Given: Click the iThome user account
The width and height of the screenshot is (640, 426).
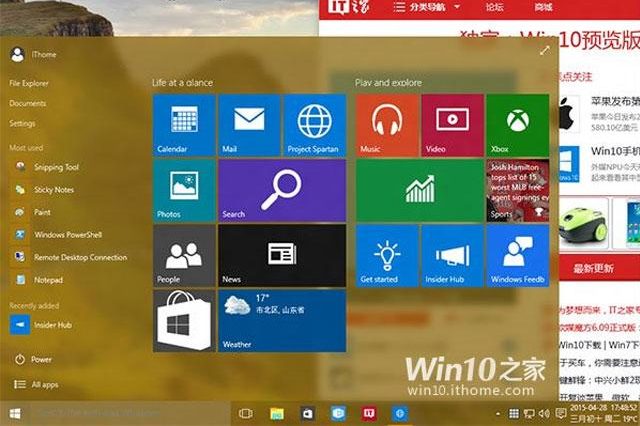Looking at the screenshot, I should 33,55.
